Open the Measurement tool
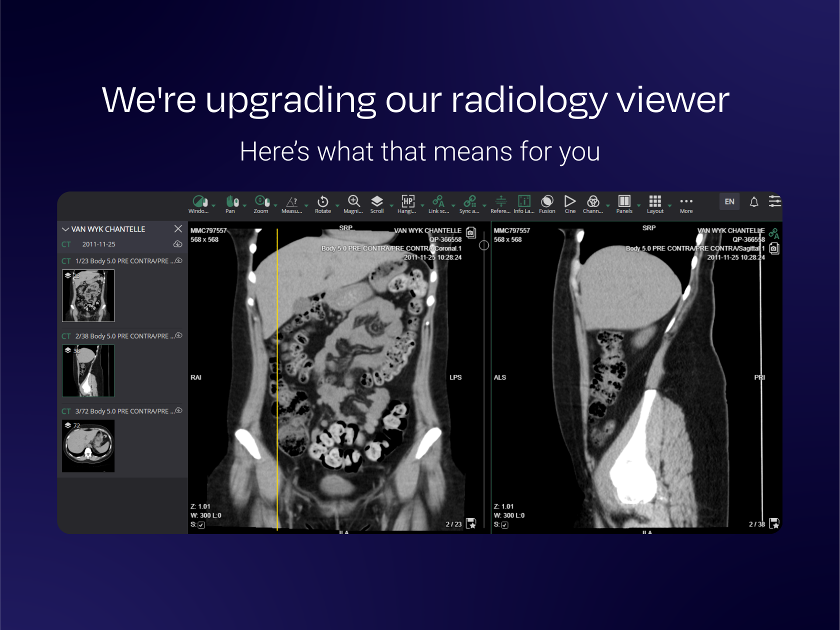This screenshot has height=630, width=840. coord(292,202)
